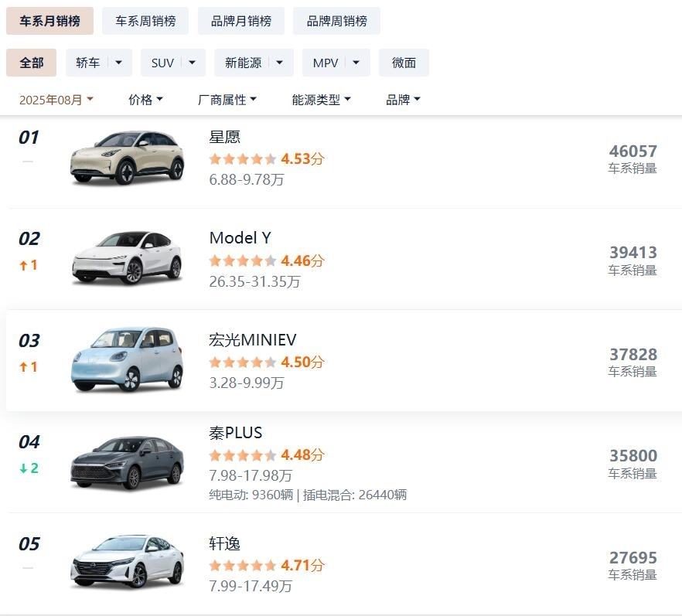The image size is (682, 616).
Task: Click the 4.50分 star rating
Action: (x=267, y=362)
